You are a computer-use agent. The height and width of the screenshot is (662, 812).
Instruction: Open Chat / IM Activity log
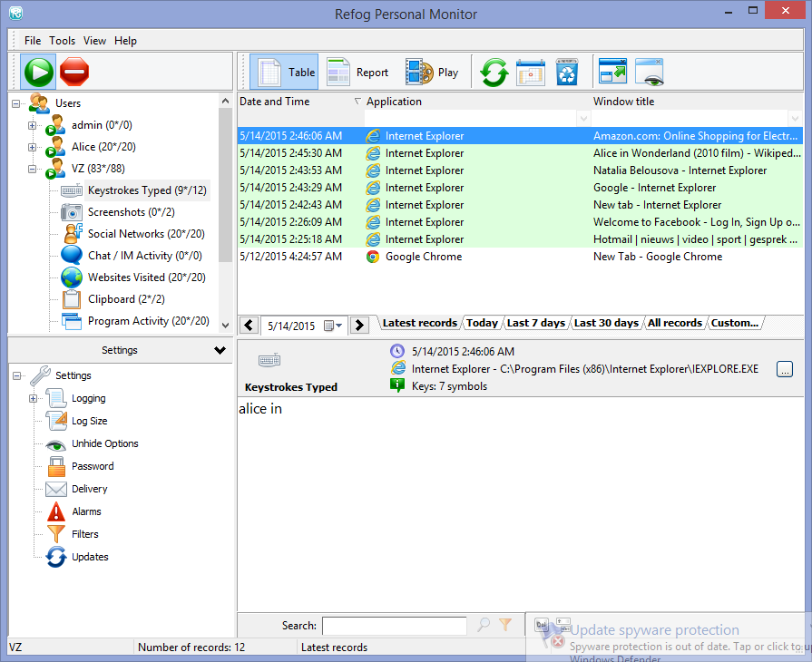[x=144, y=256]
